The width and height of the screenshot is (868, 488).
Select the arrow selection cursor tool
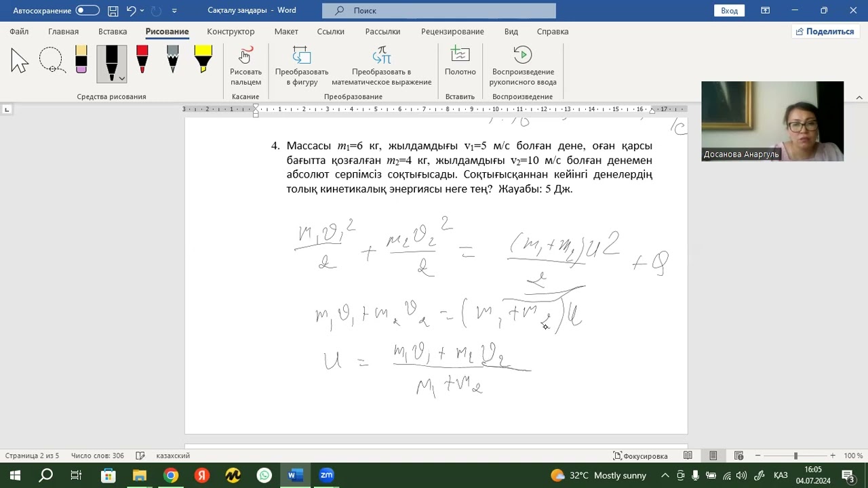point(20,61)
